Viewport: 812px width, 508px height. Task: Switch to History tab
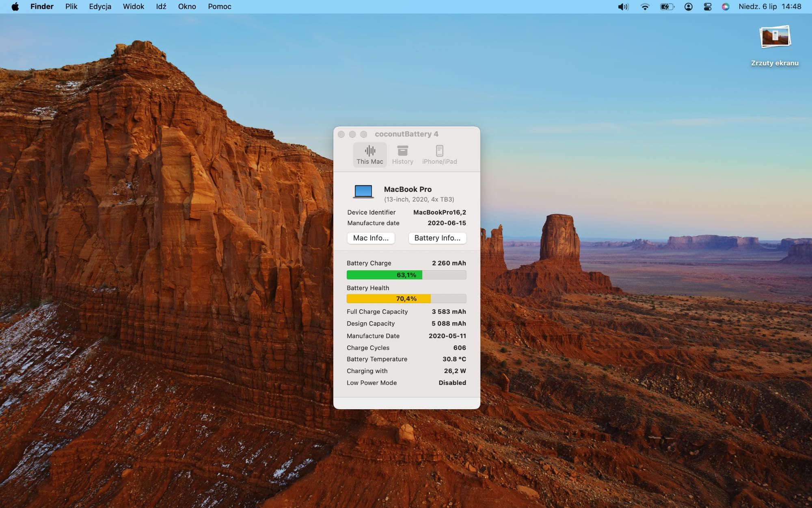point(403,155)
